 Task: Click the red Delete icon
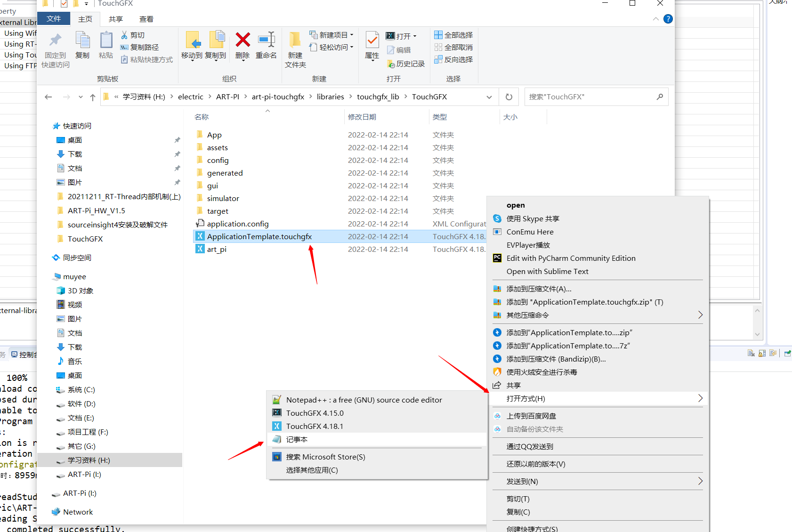coord(242,40)
